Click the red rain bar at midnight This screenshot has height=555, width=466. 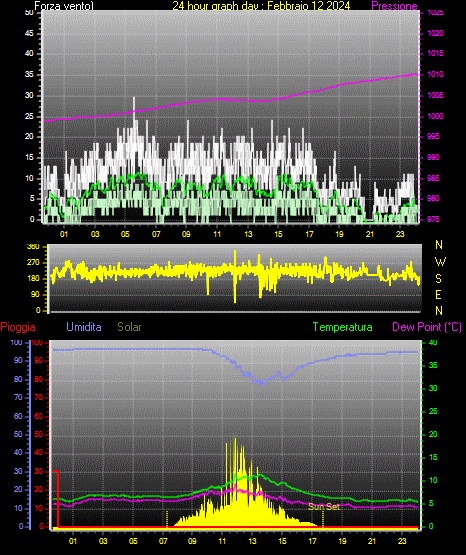tap(56, 499)
